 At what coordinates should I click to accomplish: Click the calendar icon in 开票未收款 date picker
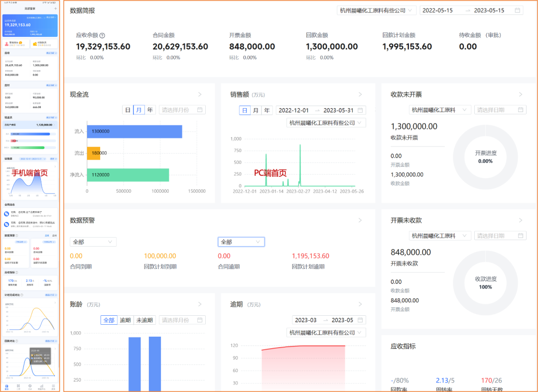(x=521, y=236)
